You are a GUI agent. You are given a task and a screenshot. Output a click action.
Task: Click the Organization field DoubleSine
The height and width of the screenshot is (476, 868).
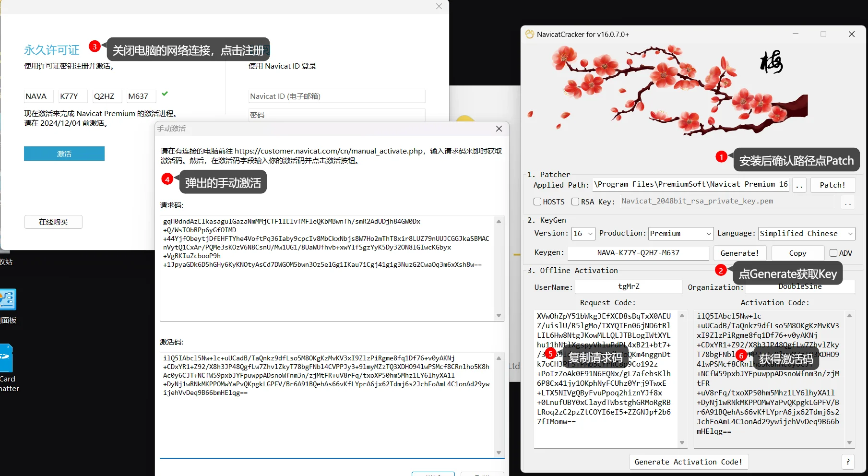(x=800, y=286)
